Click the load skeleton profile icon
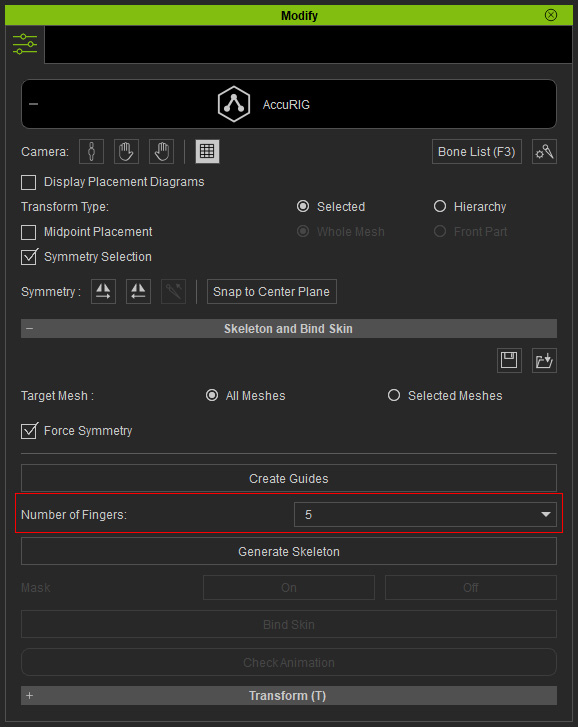 (x=544, y=360)
